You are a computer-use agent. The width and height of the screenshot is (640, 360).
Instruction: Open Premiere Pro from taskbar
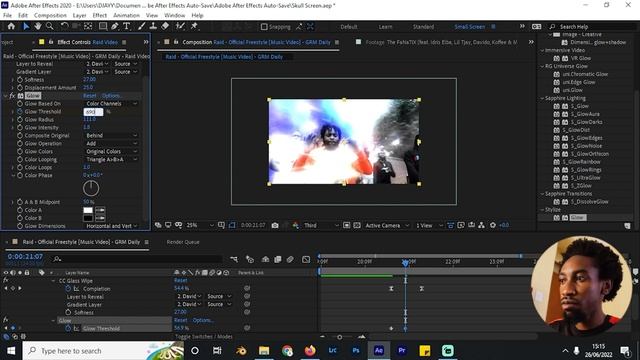click(402, 351)
